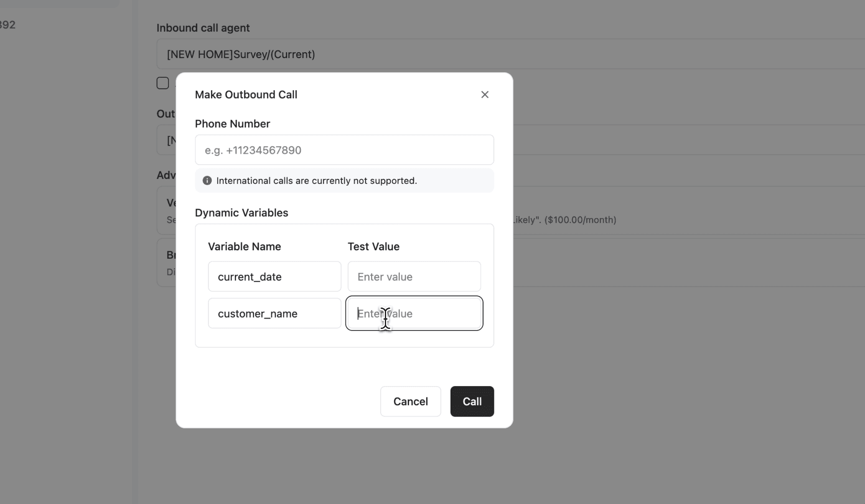Click the customer_name variable name field
Viewport: 865px width, 504px height.
(275, 313)
